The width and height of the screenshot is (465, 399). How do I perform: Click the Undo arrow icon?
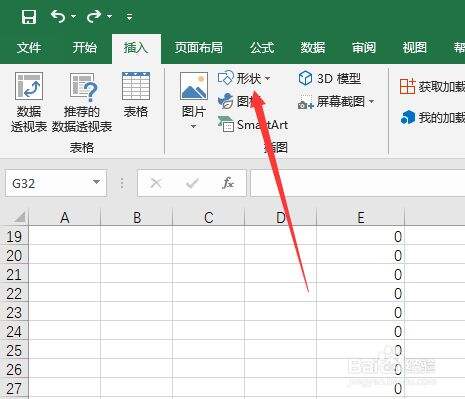coord(58,16)
